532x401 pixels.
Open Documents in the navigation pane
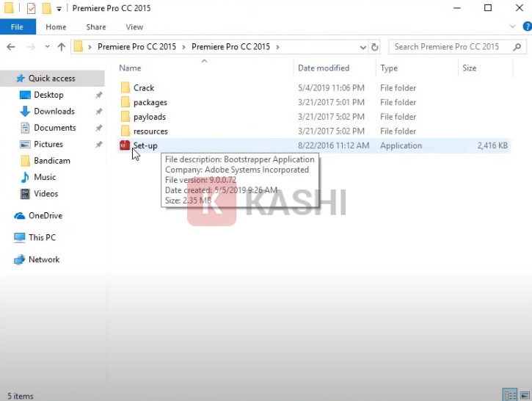coord(55,128)
